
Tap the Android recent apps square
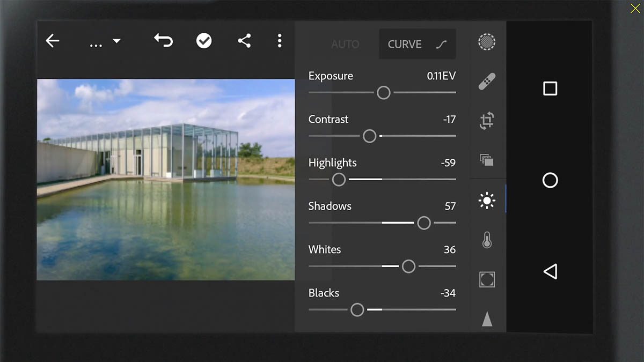coord(550,88)
